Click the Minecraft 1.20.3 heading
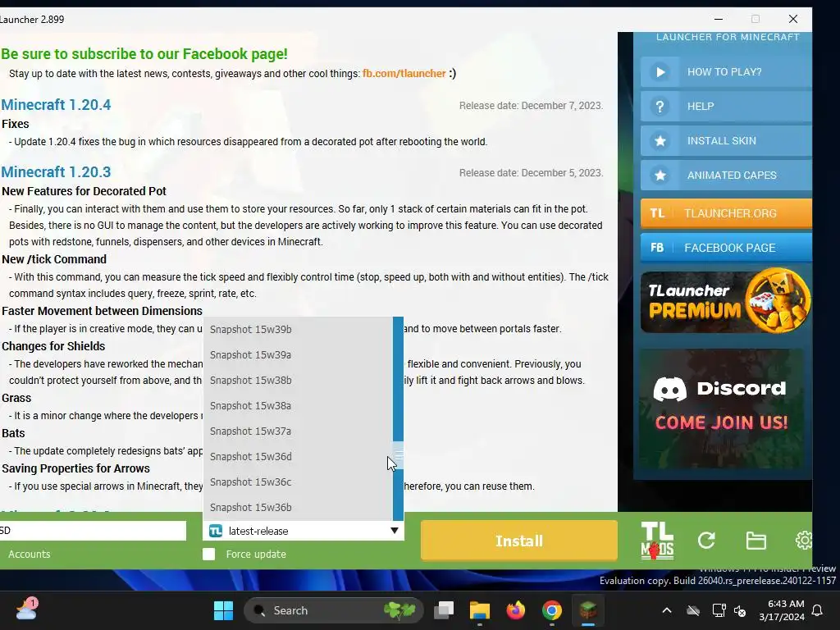This screenshot has height=630, width=840. click(56, 172)
